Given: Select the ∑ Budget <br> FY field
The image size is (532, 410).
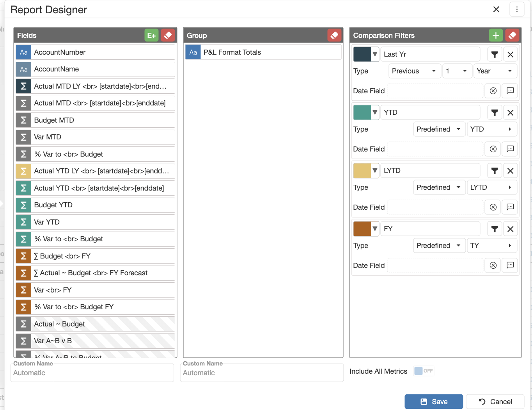Looking at the screenshot, I should click(96, 256).
